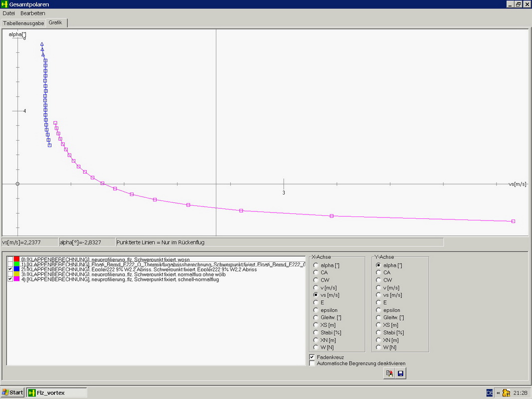Image resolution: width=532 pixels, height=399 pixels.
Task: Click the copy graphic icon beside save
Action: pos(389,373)
